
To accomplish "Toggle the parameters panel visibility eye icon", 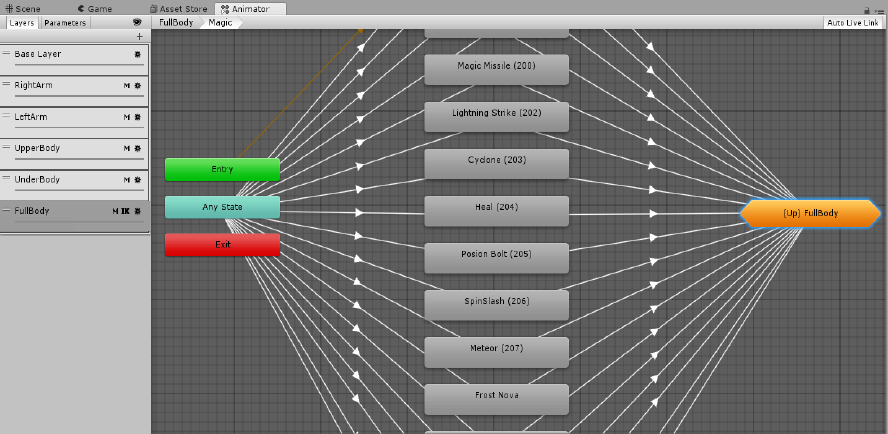I will pos(137,22).
